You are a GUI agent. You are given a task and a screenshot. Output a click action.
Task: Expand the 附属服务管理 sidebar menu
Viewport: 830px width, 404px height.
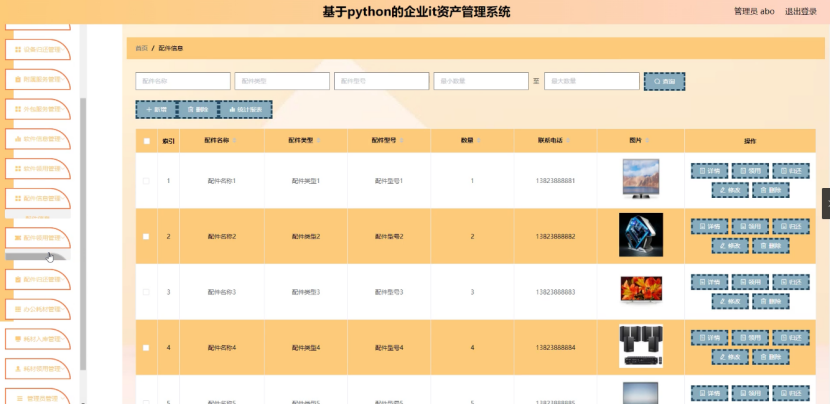coord(38,79)
